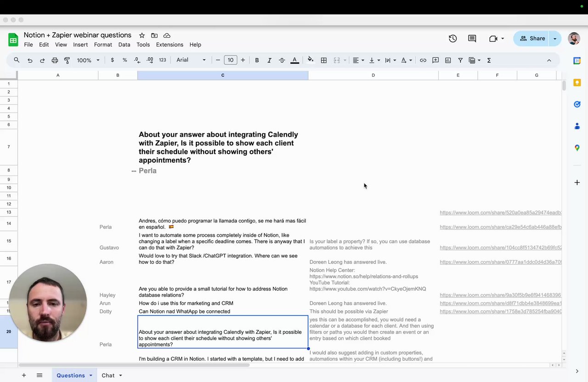588x382 pixels.
Task: Open version history clock icon
Action: pyautogui.click(x=453, y=39)
